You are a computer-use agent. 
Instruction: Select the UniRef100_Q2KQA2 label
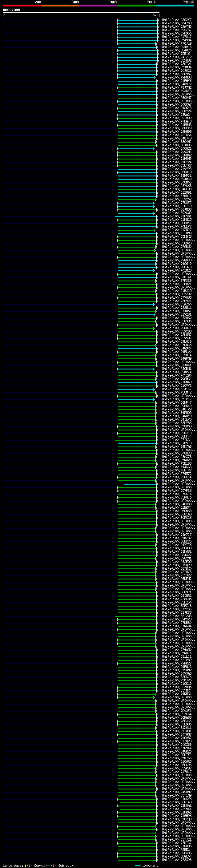(176, 155)
